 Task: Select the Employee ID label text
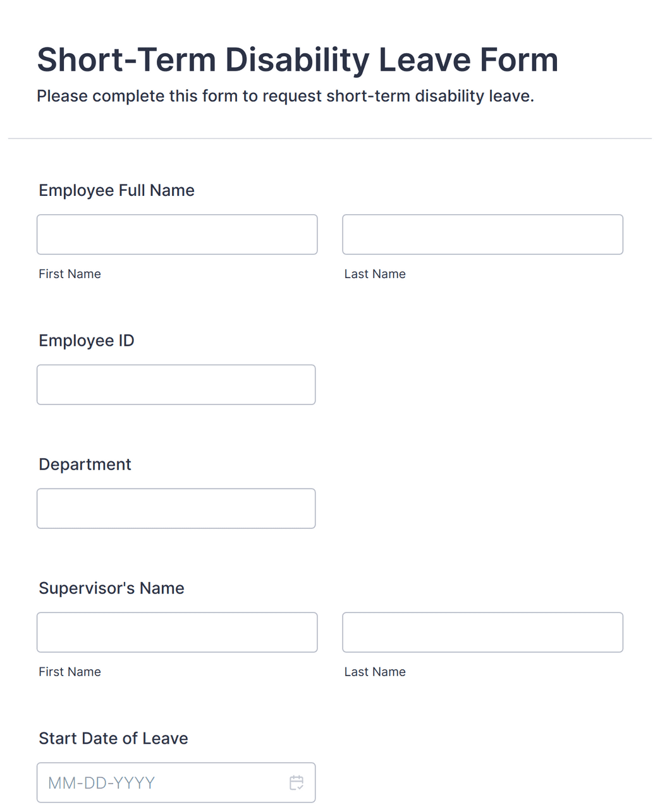[87, 341]
